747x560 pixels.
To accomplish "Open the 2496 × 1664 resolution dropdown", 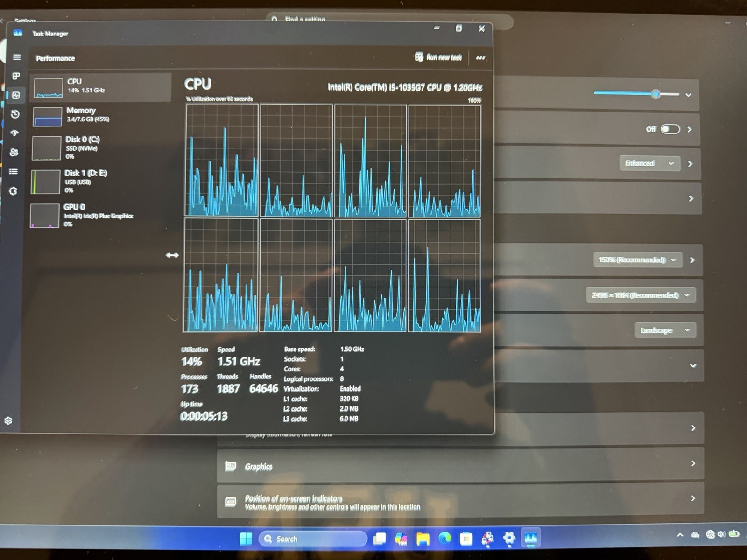I will (641, 295).
